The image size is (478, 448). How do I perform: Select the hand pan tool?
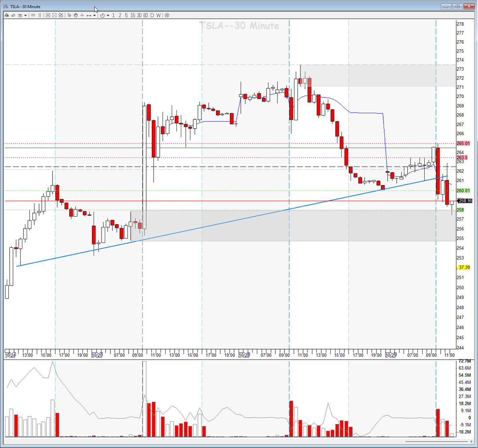pyautogui.click(x=76, y=15)
